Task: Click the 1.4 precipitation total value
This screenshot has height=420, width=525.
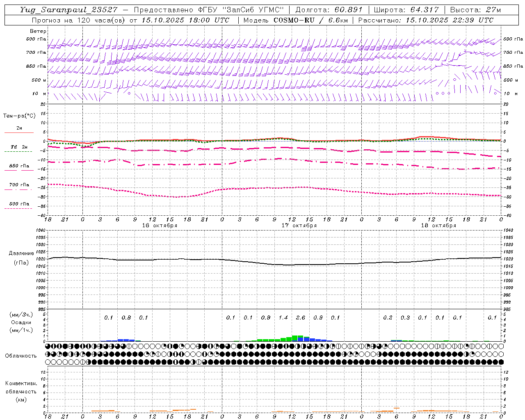Action: pos(283,317)
